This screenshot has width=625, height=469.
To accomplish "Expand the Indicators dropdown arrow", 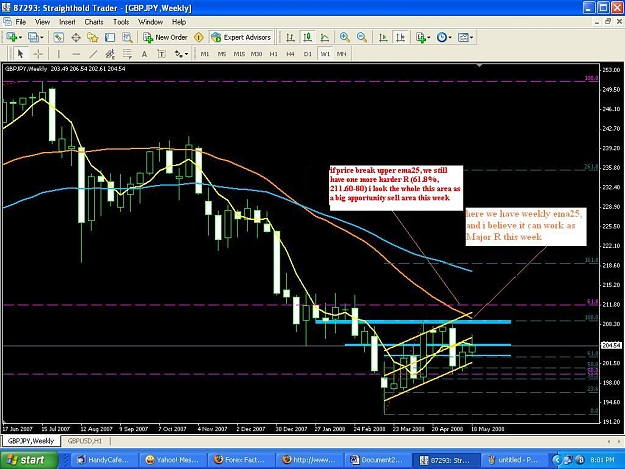I will 428,38.
